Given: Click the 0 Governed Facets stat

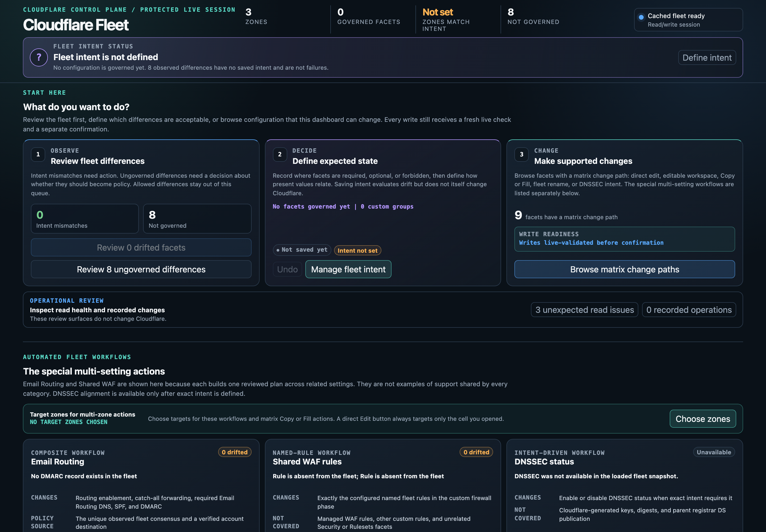Looking at the screenshot, I should (369, 17).
